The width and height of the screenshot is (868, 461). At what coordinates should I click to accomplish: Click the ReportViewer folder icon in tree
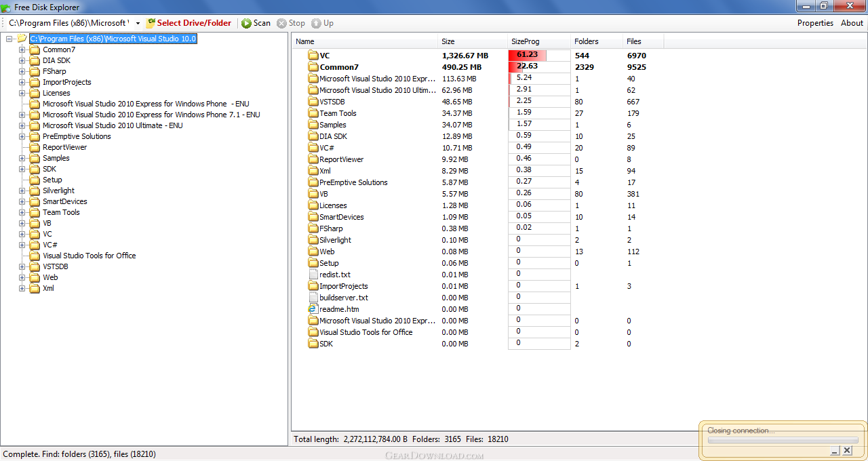point(35,147)
